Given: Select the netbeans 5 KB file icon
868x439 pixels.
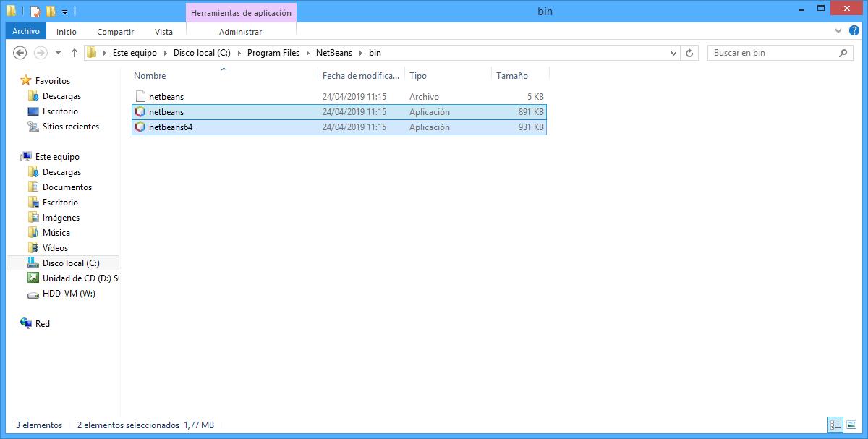Looking at the screenshot, I should point(140,96).
